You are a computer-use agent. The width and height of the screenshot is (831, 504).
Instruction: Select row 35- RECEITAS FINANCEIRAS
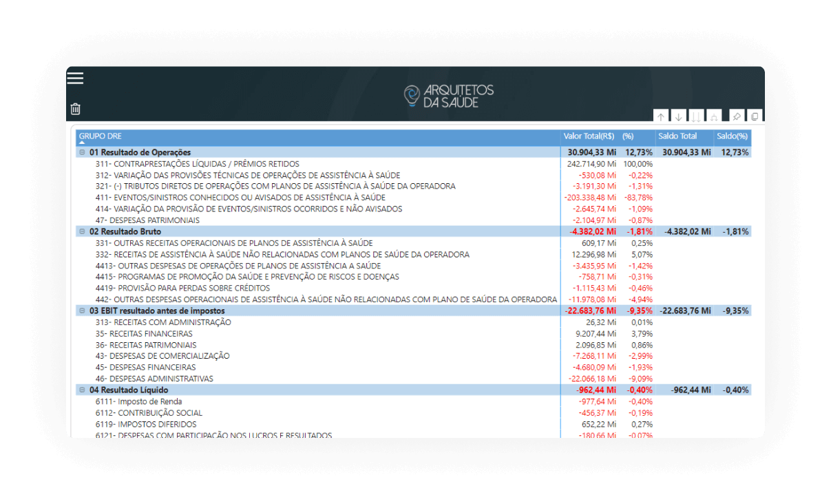coord(319,333)
